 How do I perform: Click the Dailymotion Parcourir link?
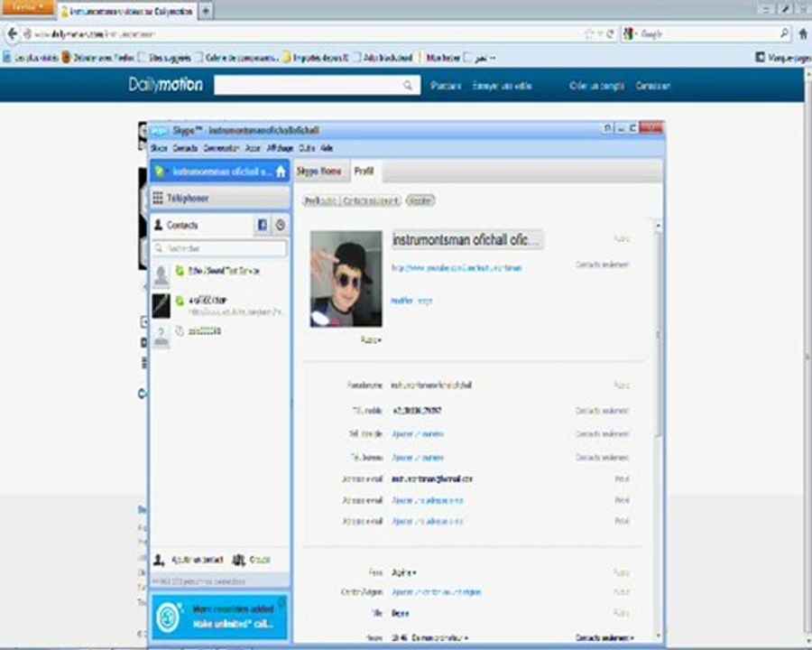[446, 86]
